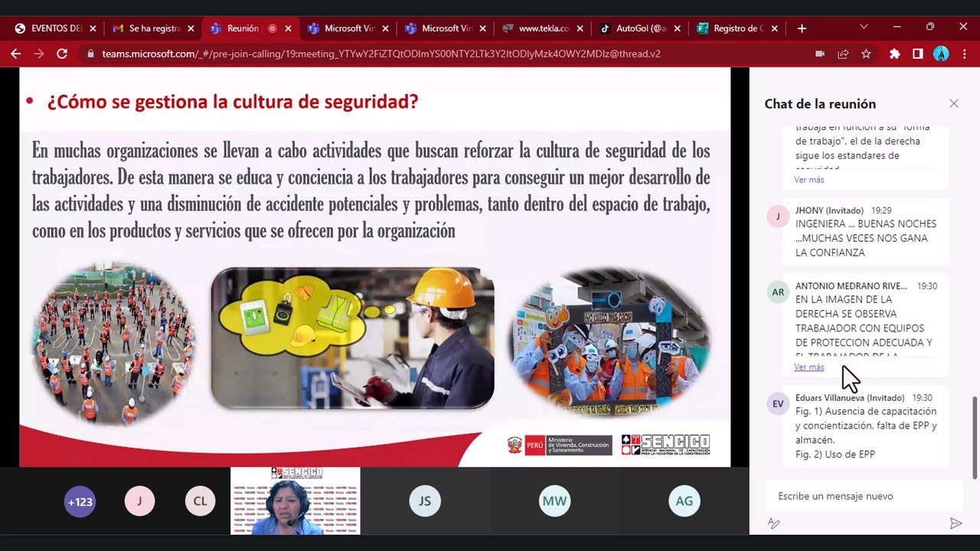Screen dimensions: 980x551
Task: Click the address bar URL
Action: pos(381,54)
